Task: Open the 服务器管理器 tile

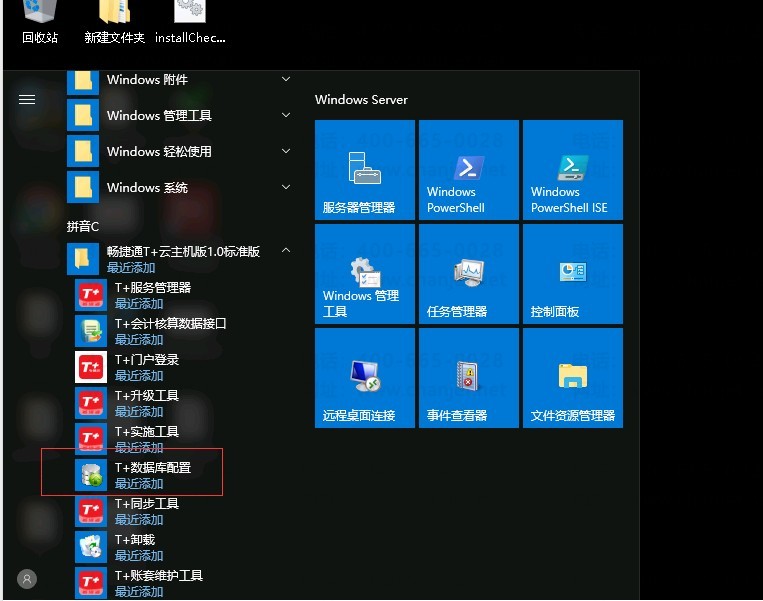Action: click(364, 170)
